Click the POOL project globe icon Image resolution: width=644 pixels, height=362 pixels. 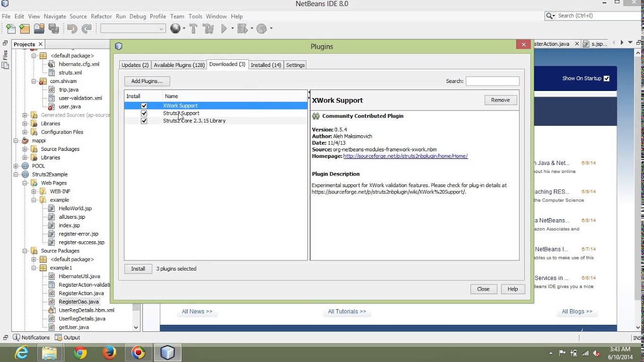point(26,166)
